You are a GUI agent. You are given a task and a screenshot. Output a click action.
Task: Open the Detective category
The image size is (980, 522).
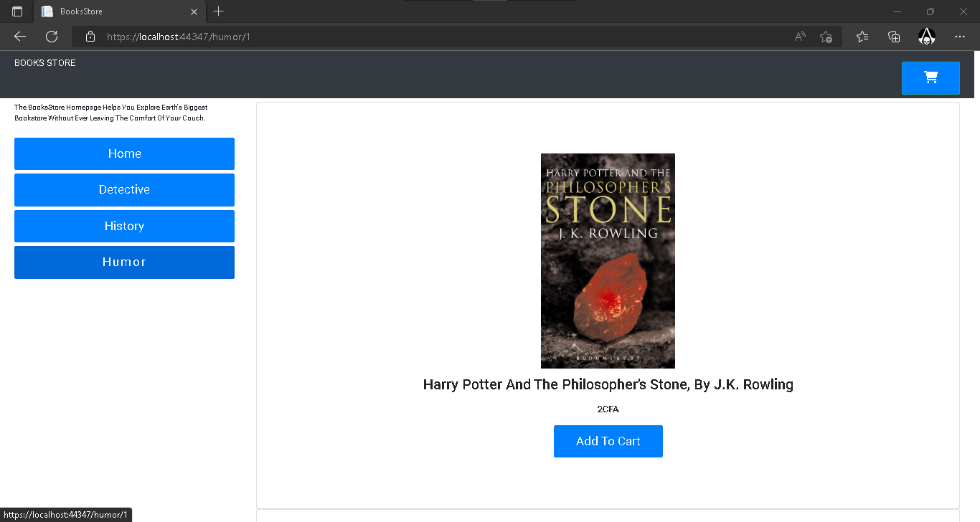[124, 189]
